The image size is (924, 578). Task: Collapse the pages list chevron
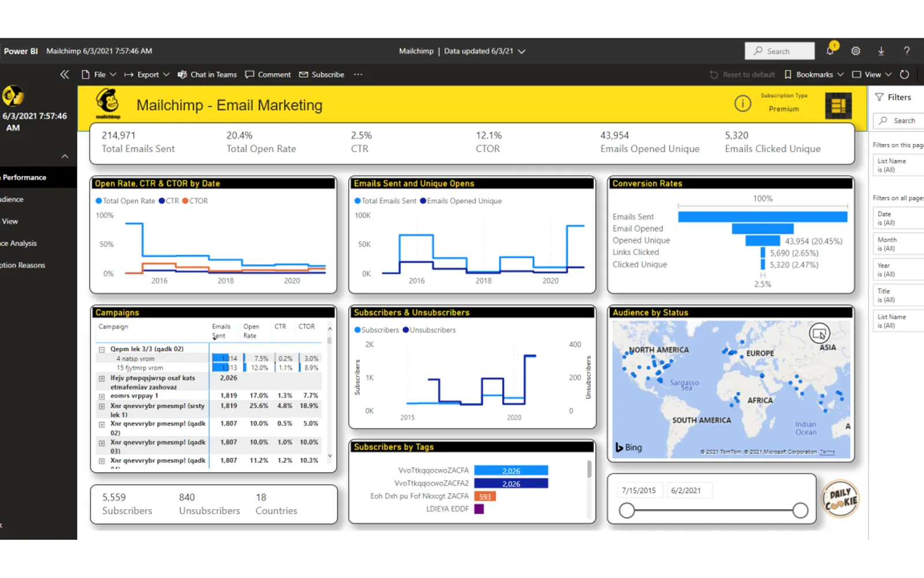click(65, 156)
